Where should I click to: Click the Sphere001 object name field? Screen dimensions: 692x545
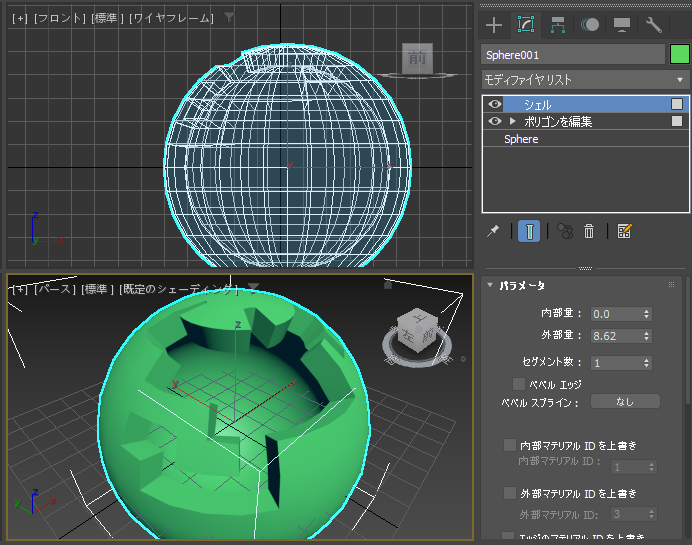573,55
